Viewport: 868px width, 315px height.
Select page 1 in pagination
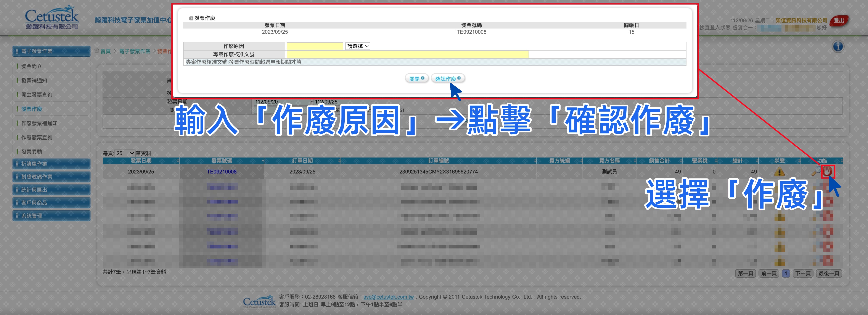[x=786, y=273]
